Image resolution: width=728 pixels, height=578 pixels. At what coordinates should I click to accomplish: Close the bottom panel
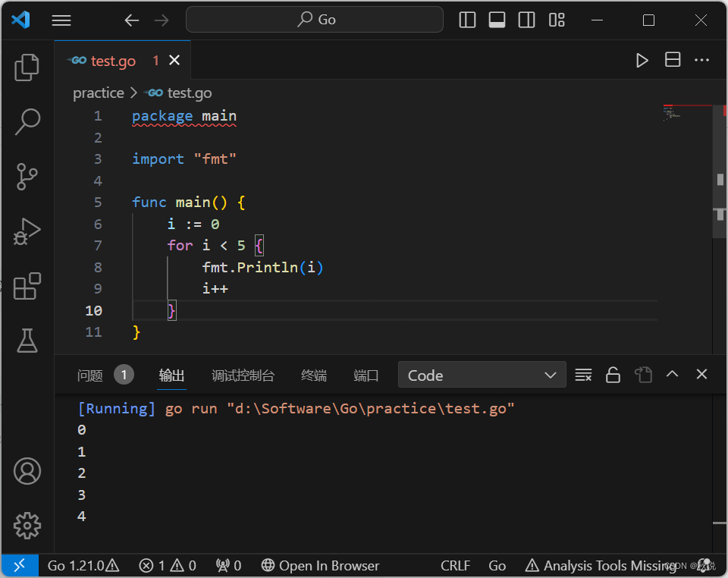click(x=701, y=374)
